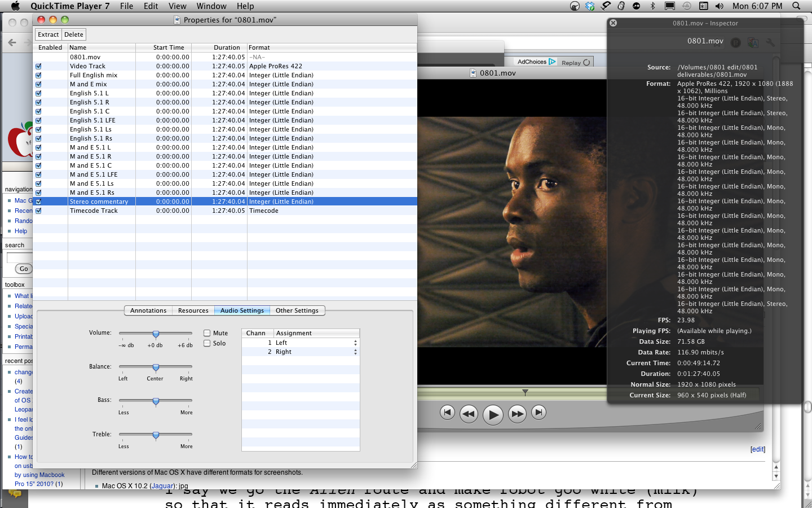The image size is (812, 508).
Task: Switch to the Other Settings tab
Action: [x=298, y=310]
